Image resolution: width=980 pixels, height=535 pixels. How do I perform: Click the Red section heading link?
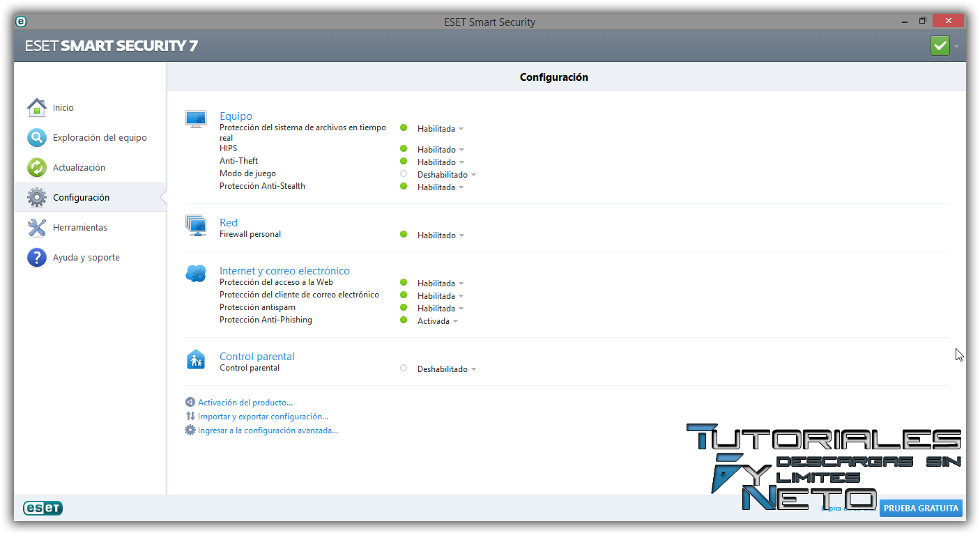pos(229,223)
